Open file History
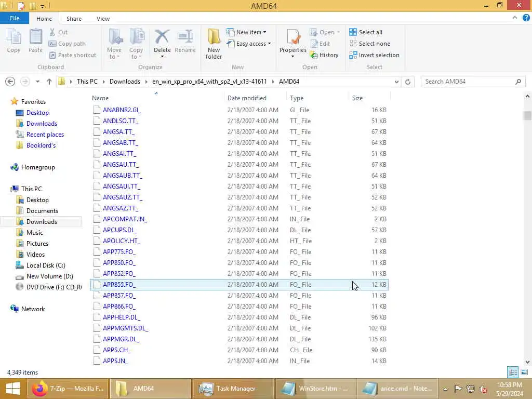The height and width of the screenshot is (399, 532). (324, 55)
